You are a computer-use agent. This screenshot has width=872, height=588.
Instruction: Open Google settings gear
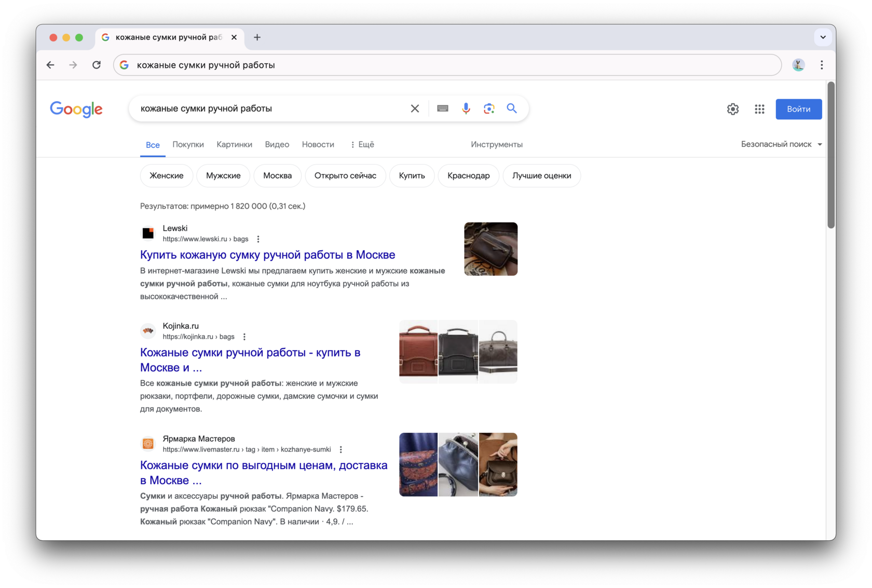[733, 109]
